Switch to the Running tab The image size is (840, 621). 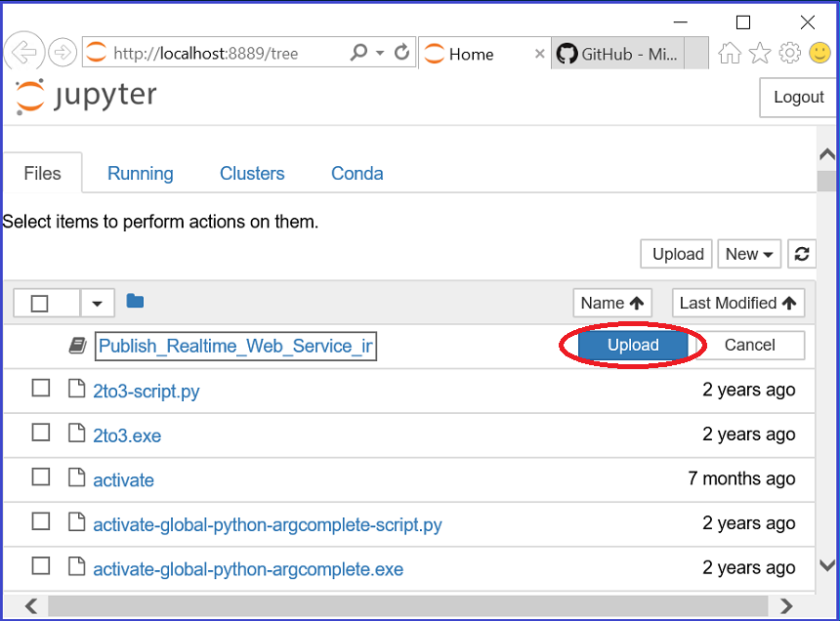[141, 174]
